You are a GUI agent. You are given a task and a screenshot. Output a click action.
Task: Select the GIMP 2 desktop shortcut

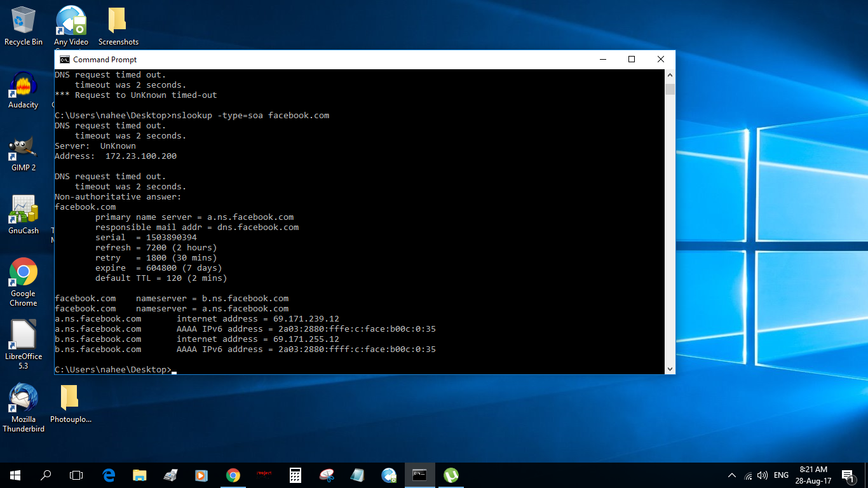pos(24,152)
